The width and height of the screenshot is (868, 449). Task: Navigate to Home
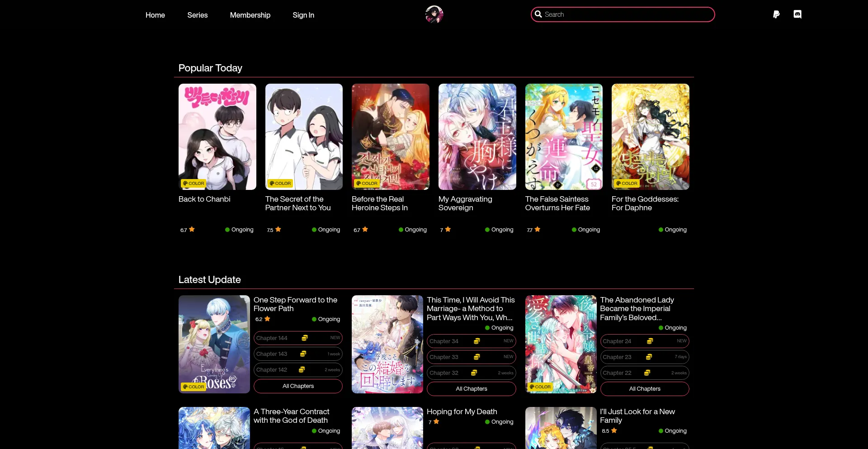(155, 15)
